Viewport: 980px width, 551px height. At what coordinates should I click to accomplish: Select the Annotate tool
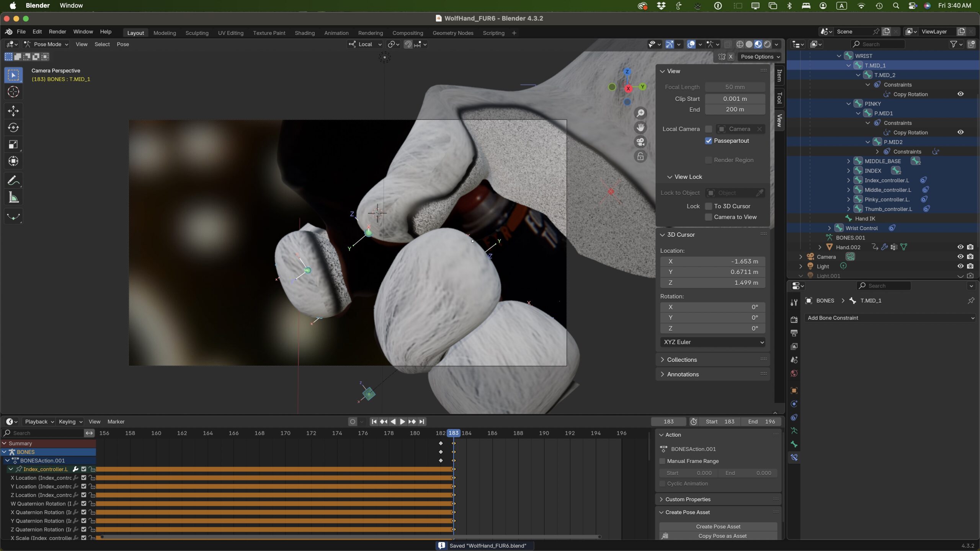click(13, 180)
